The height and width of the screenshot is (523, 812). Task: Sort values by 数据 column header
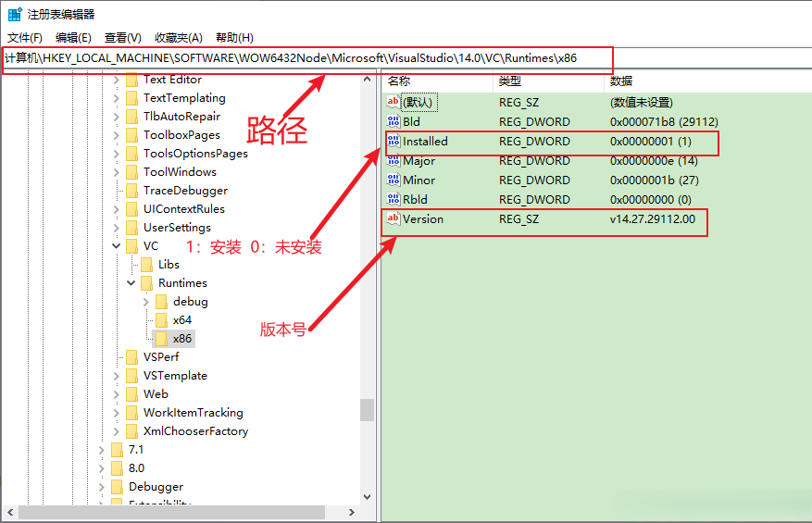(x=707, y=81)
